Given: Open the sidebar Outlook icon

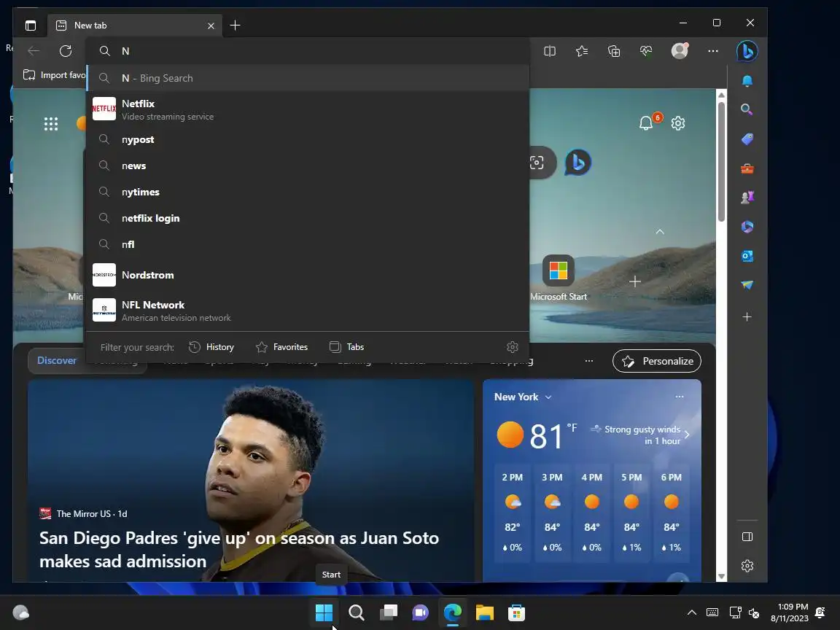Looking at the screenshot, I should tap(747, 256).
